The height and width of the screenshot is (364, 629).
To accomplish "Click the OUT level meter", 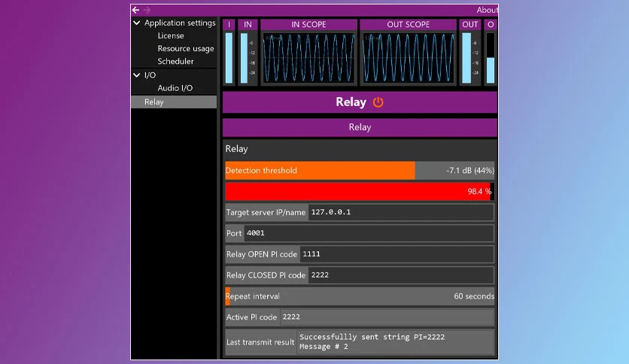I will (466, 58).
